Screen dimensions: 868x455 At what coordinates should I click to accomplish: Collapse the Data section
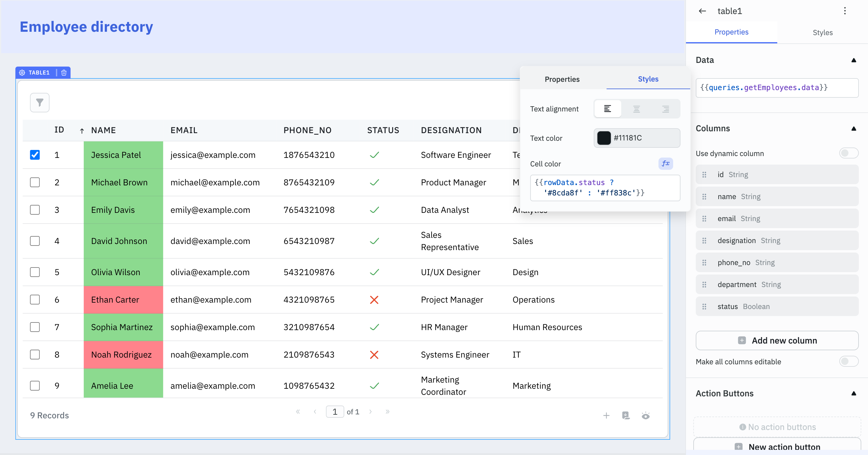[854, 60]
